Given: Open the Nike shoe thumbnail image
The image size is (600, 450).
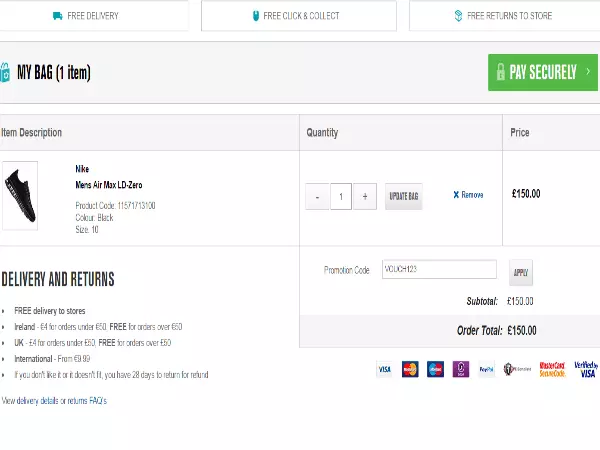Looking at the screenshot, I should [x=20, y=196].
